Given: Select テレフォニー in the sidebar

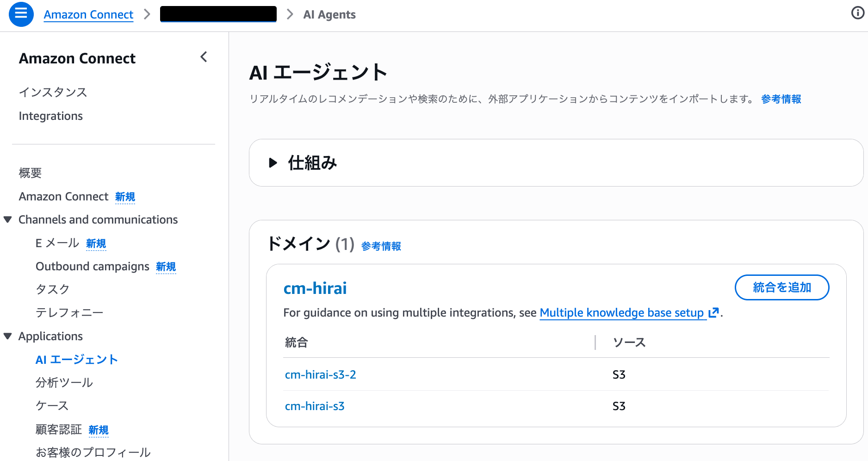Looking at the screenshot, I should pyautogui.click(x=70, y=312).
